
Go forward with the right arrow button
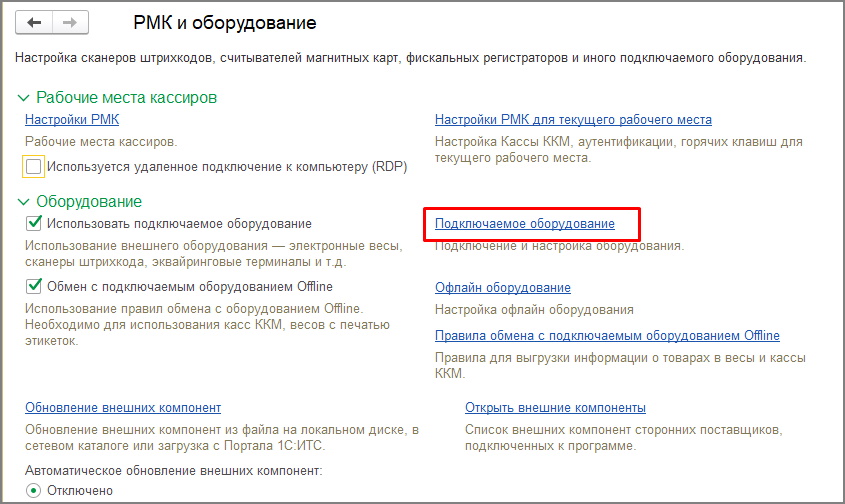(x=70, y=23)
